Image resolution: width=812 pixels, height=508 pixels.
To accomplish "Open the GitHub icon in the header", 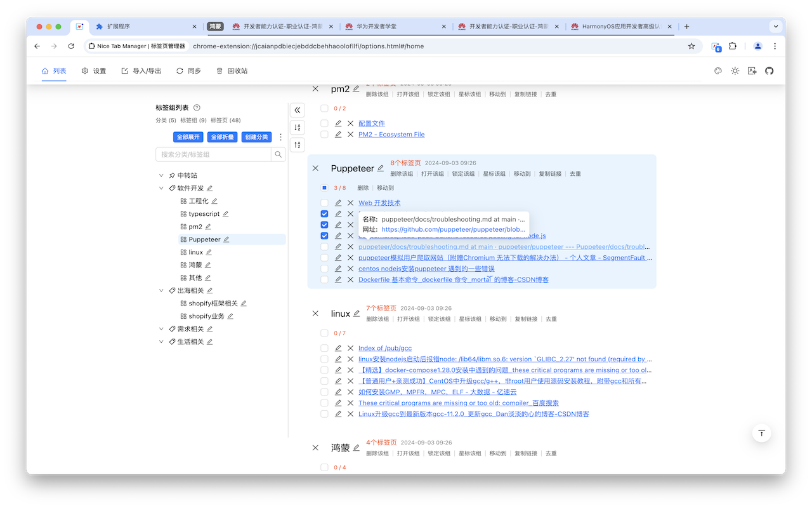I will tap(769, 71).
